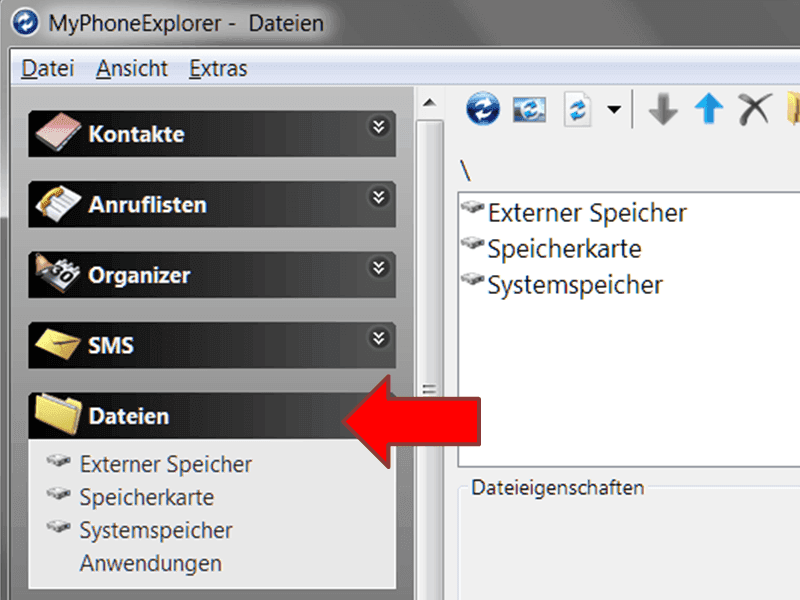Select the Anruflisten sidebar header

coord(212,204)
